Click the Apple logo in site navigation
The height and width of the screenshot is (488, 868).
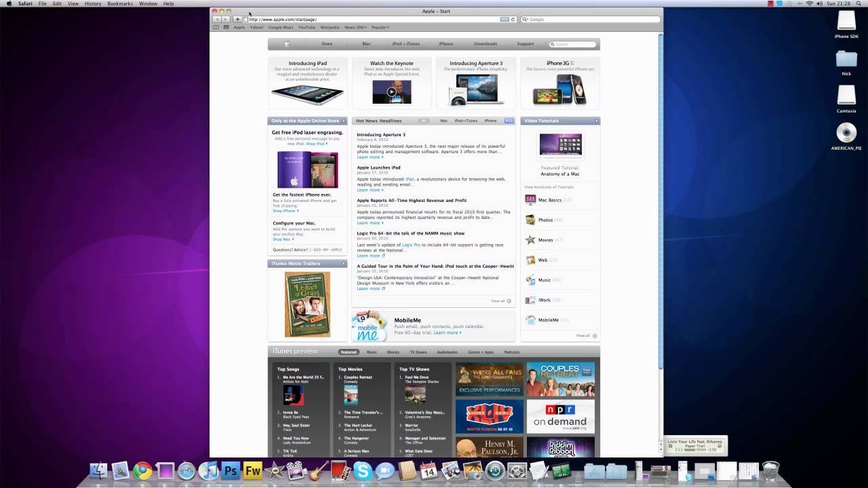(287, 44)
